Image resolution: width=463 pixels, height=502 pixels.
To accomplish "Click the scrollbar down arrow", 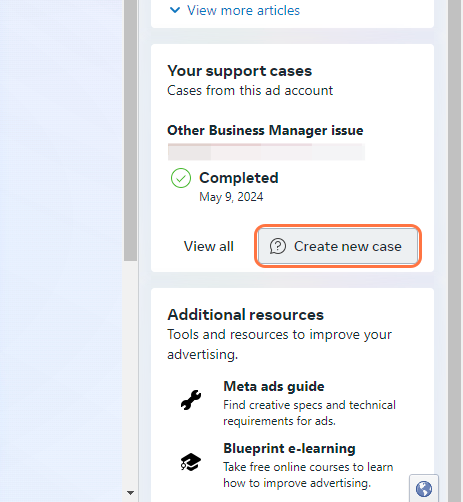I will click(130, 492).
